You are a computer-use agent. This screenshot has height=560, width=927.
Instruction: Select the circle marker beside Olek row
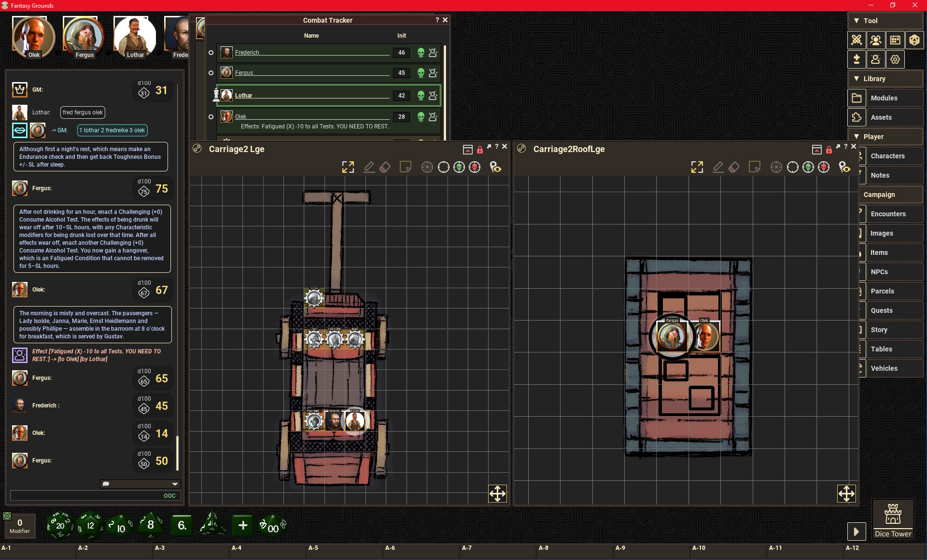(211, 117)
